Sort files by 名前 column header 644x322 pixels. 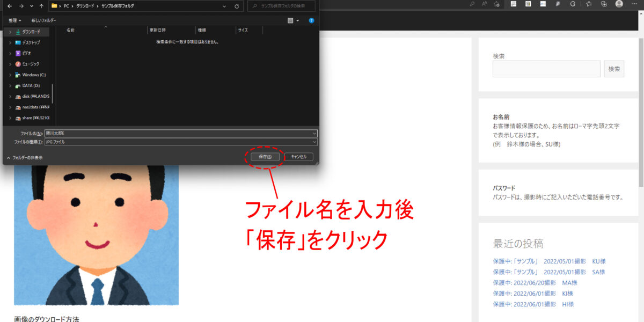click(x=70, y=30)
